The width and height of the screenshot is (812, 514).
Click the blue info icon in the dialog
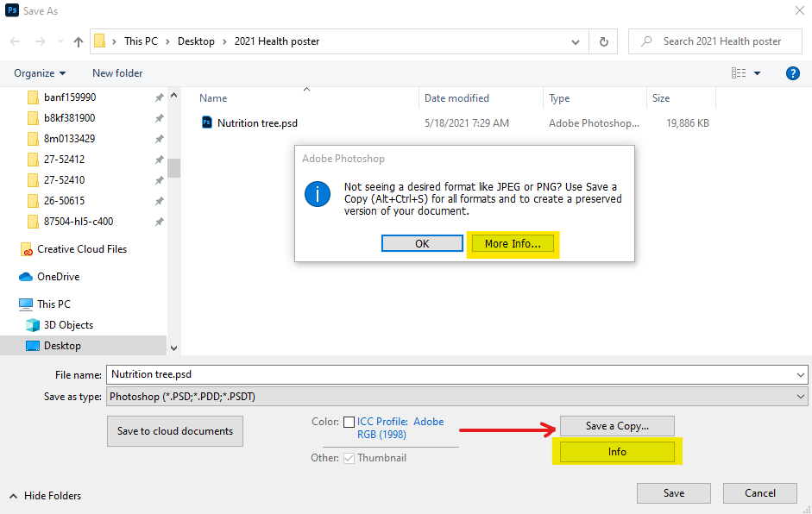pyautogui.click(x=318, y=194)
